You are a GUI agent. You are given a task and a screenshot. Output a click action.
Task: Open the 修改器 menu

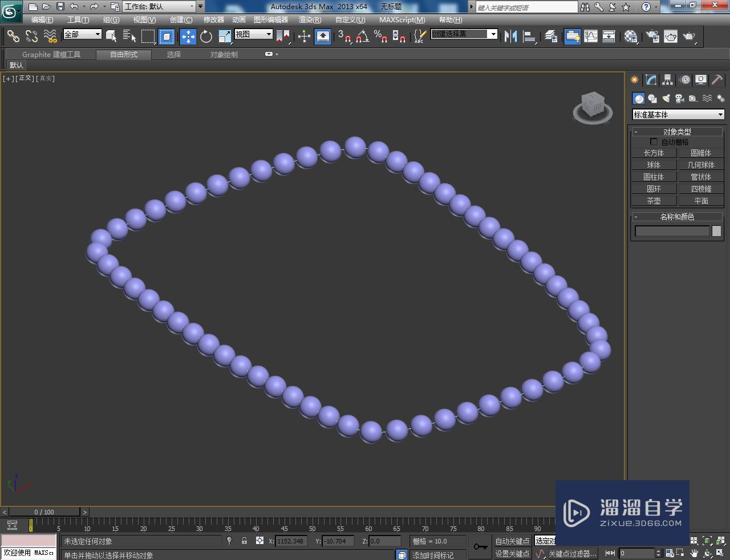tap(214, 19)
